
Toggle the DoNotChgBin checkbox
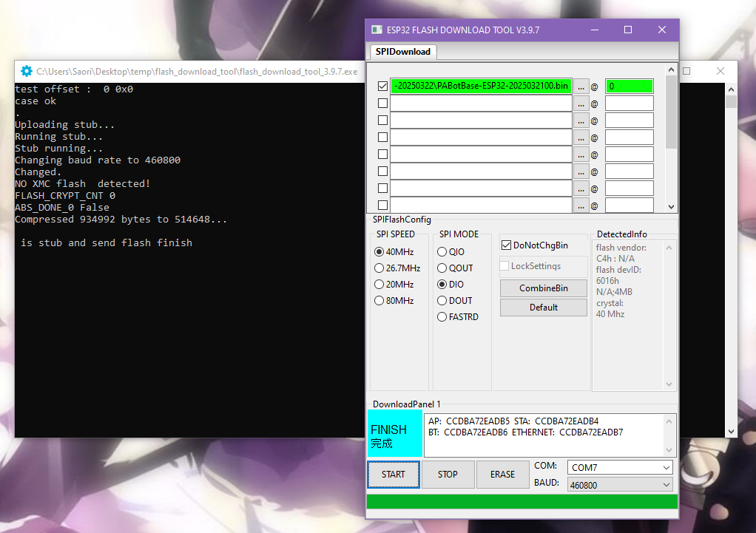coord(507,245)
